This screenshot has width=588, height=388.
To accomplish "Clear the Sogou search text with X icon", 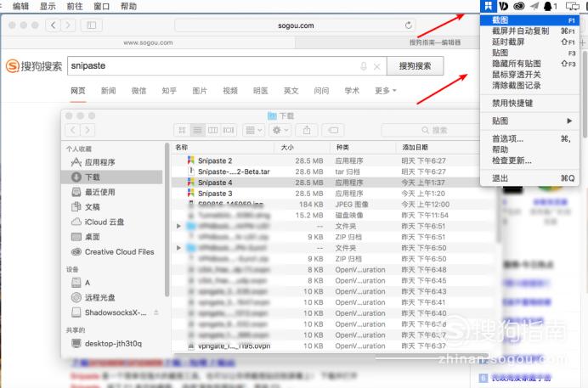I will 377,67.
